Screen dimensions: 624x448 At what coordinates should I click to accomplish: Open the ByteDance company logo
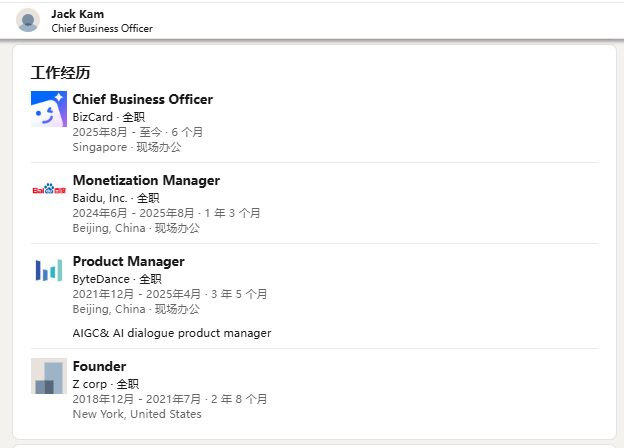click(49, 271)
